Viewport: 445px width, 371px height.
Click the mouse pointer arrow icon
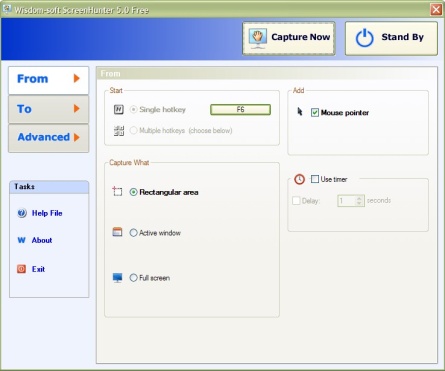(x=300, y=112)
